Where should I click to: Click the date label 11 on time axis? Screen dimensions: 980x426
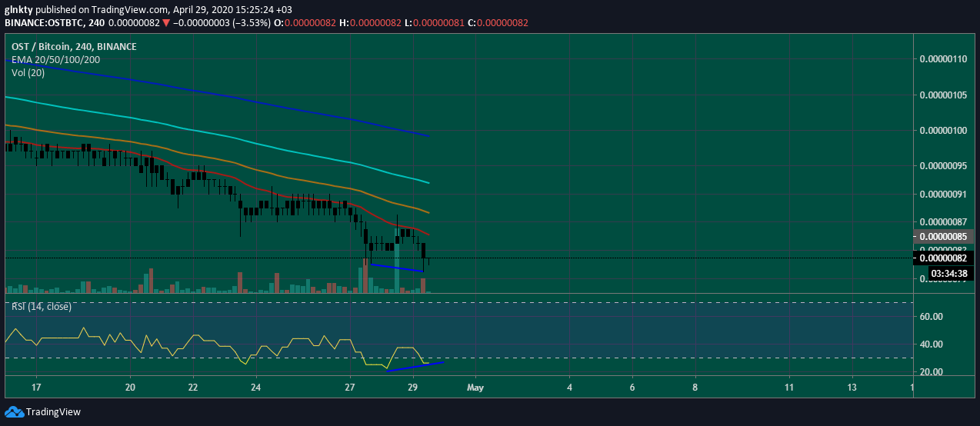click(x=789, y=387)
